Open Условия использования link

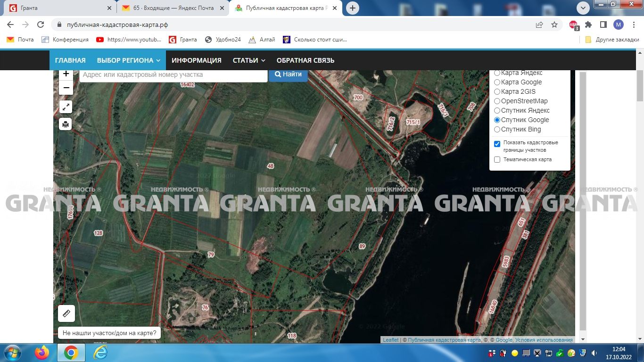[x=544, y=340]
